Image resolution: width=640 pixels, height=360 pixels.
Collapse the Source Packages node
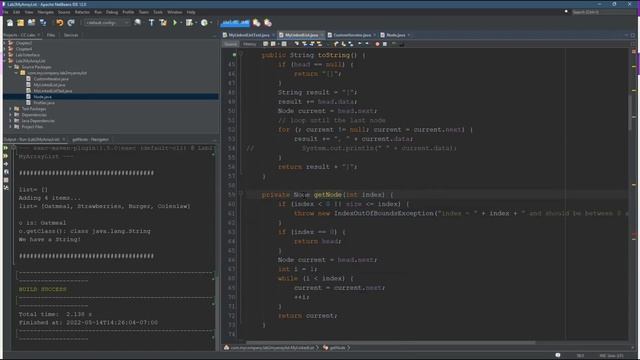10,67
